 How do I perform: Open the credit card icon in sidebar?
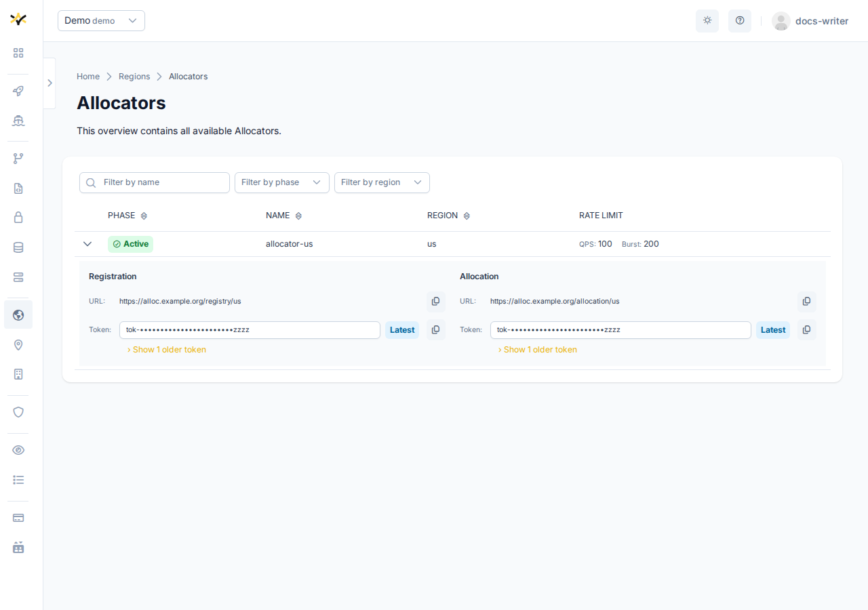[x=18, y=518]
